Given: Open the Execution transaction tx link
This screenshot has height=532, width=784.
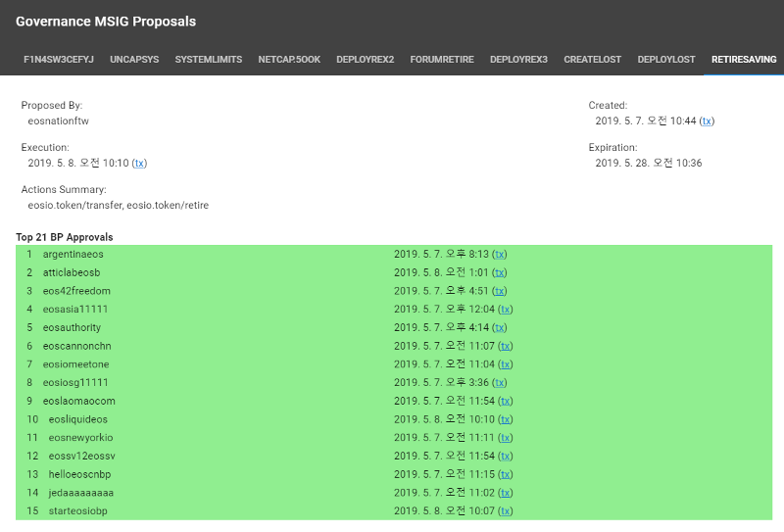Looking at the screenshot, I should [x=139, y=163].
